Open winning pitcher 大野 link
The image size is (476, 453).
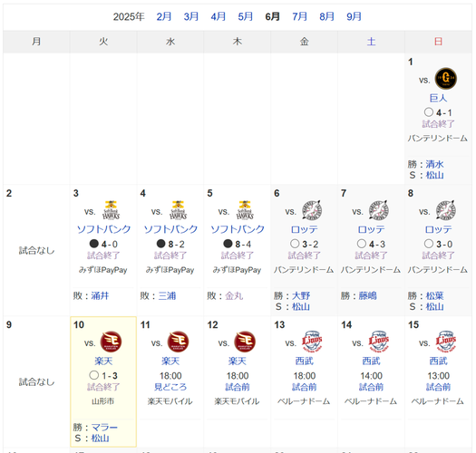pyautogui.click(x=301, y=296)
